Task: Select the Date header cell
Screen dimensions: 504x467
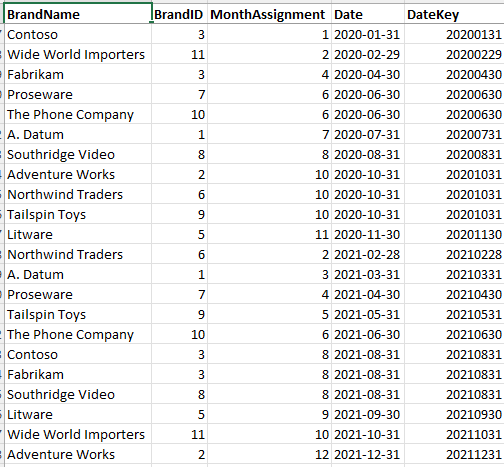Action: point(368,14)
